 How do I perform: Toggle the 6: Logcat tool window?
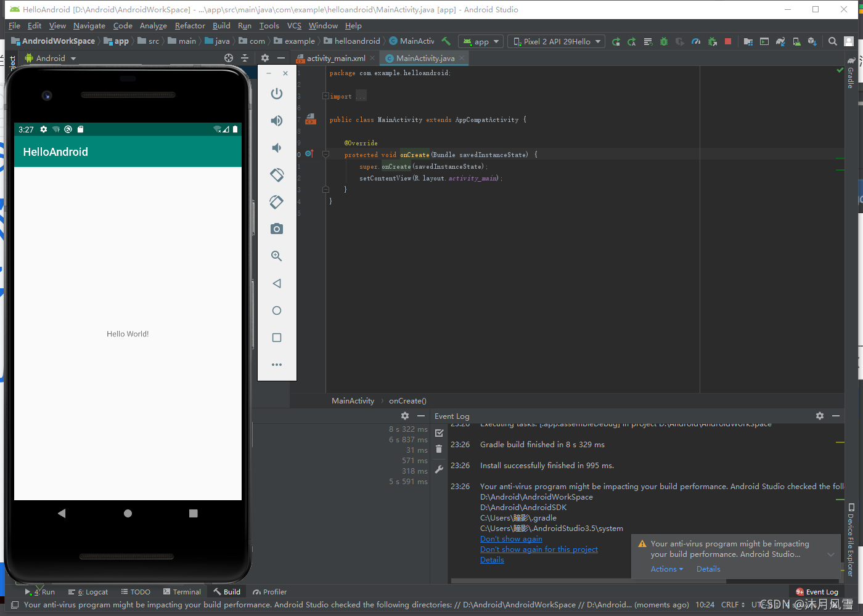(x=88, y=592)
